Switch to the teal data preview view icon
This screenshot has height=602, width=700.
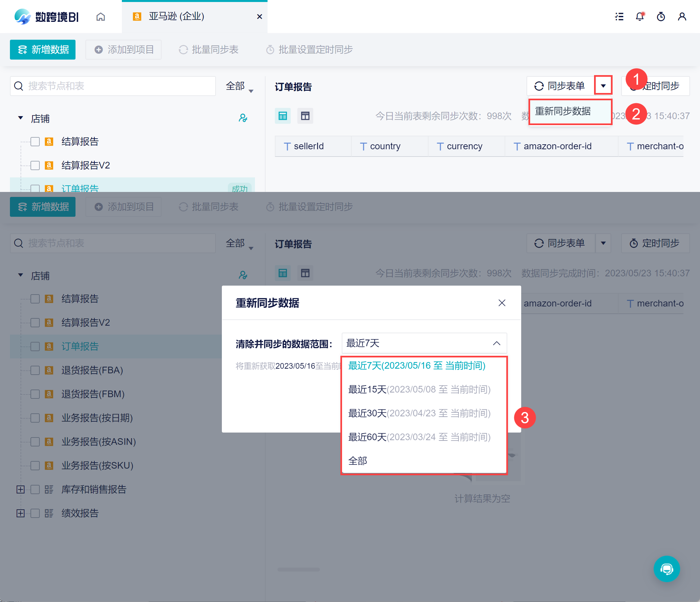(283, 116)
